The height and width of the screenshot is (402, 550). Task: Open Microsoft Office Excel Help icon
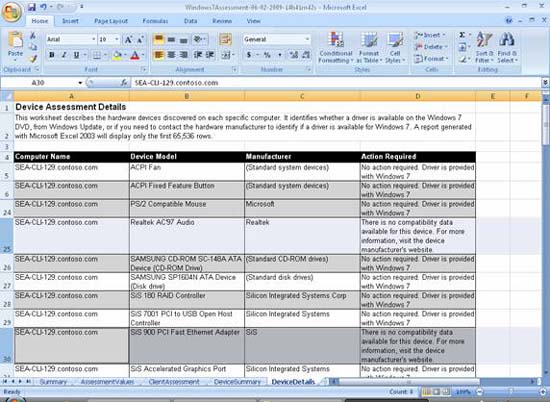[x=509, y=21]
